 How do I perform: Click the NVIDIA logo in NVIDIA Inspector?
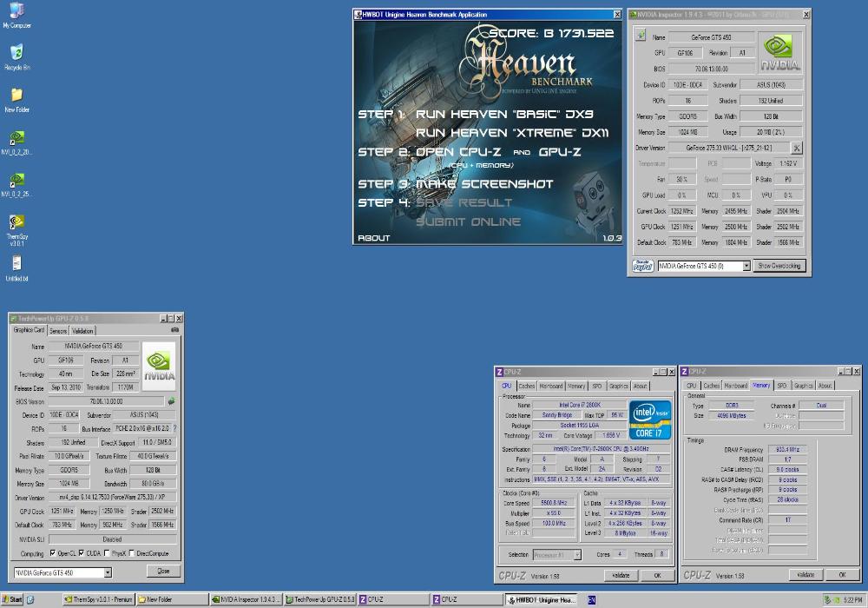(x=779, y=52)
